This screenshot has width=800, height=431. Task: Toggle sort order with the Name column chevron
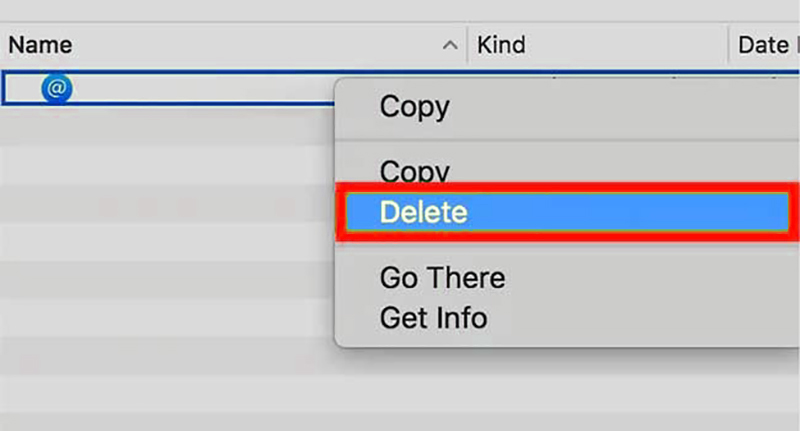coord(449,45)
